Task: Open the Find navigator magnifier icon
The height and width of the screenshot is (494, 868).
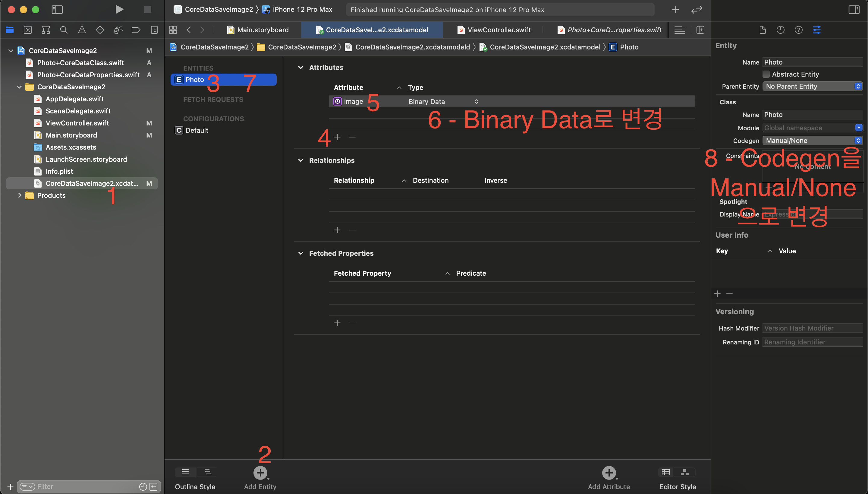Action: 64,30
